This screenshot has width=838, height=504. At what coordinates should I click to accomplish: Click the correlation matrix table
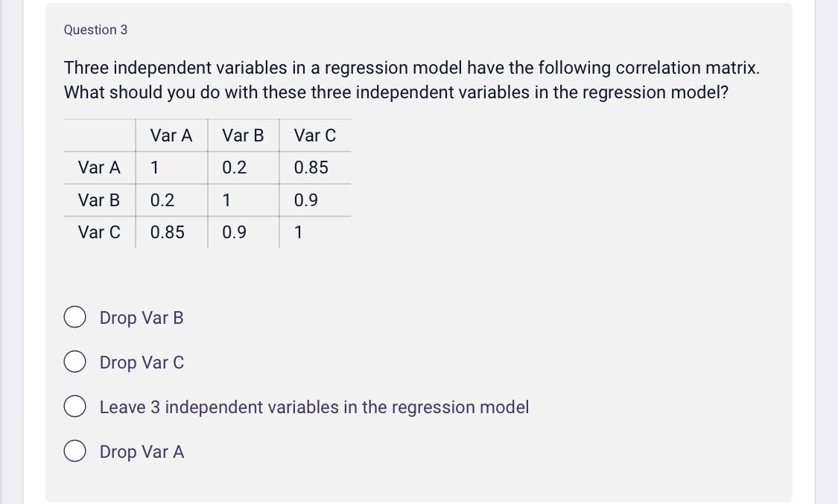pos(207,184)
